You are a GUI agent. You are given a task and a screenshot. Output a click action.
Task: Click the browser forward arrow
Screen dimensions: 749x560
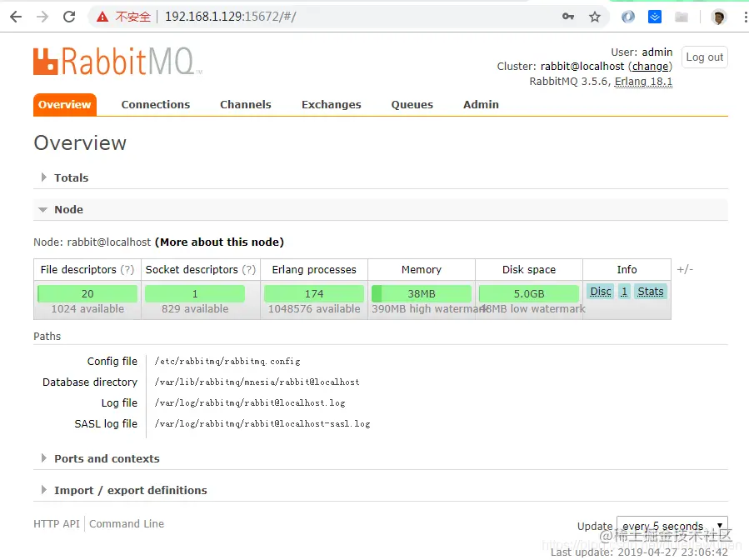(x=42, y=17)
